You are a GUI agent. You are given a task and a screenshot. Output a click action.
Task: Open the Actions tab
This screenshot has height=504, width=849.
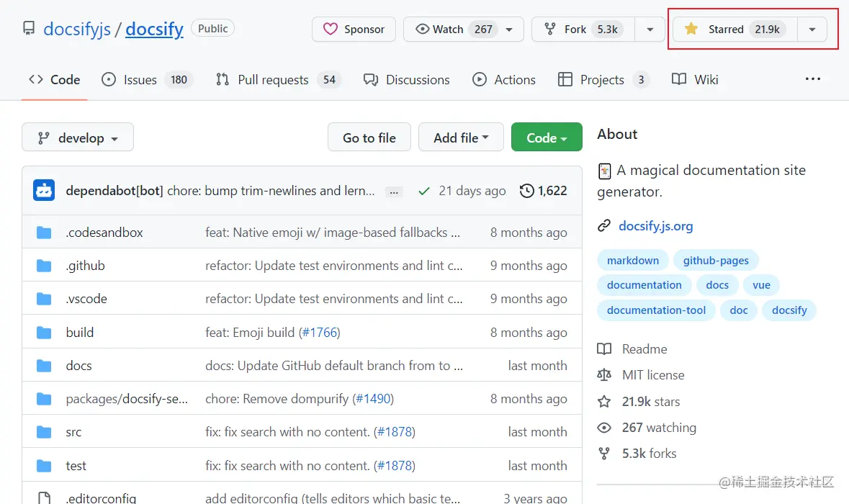coord(504,80)
